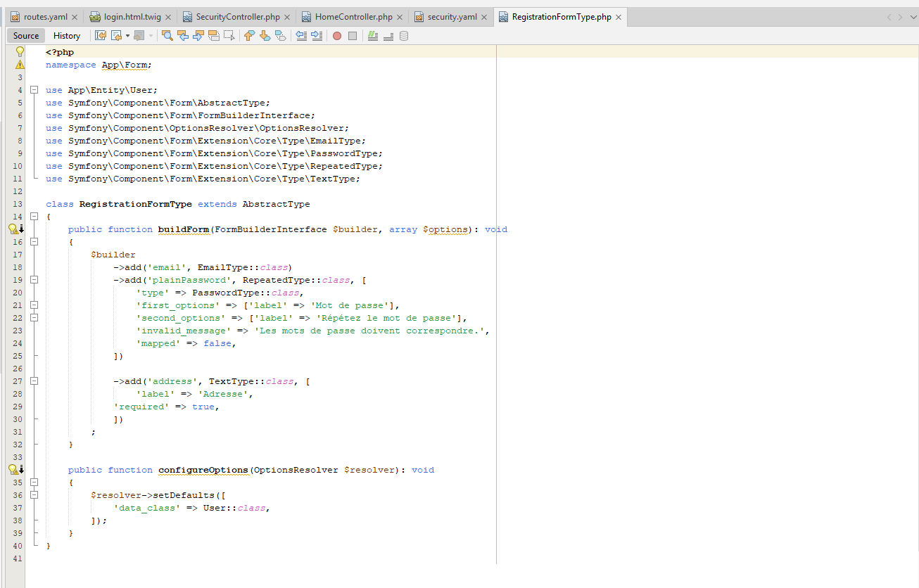The image size is (919, 588).
Task: Collapse the use statements fold at line 4
Action: (x=34, y=90)
